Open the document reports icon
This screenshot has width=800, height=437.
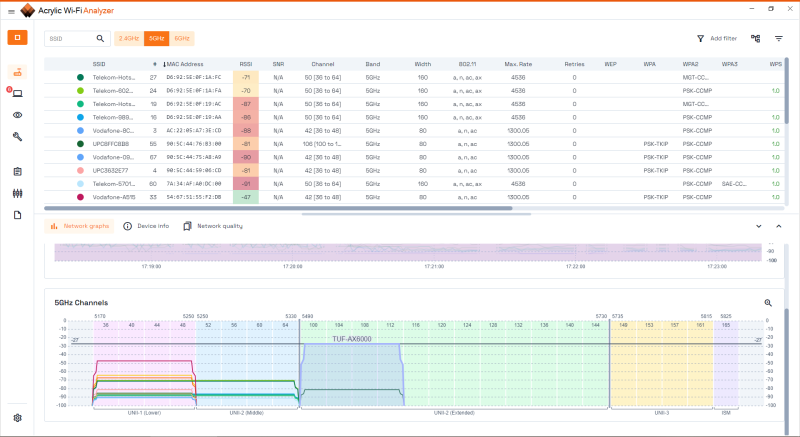point(17,215)
